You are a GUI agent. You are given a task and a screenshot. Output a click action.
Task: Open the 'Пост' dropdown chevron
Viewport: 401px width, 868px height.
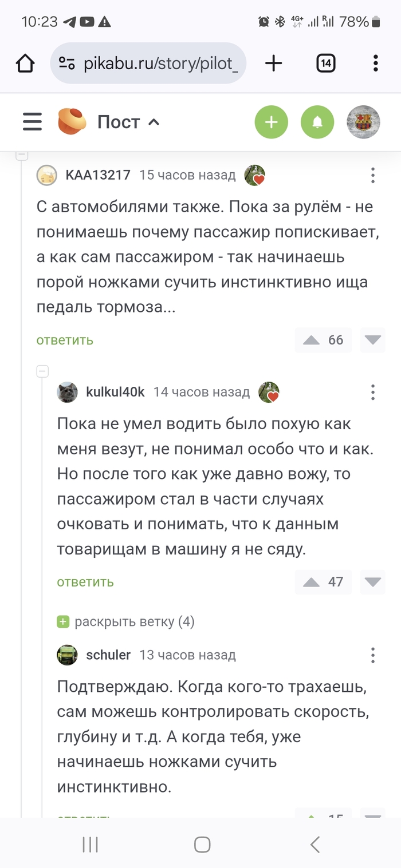(x=154, y=122)
